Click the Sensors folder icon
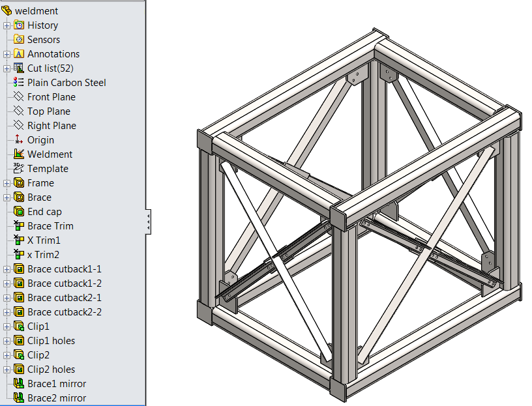532x406 pixels. coord(19,39)
